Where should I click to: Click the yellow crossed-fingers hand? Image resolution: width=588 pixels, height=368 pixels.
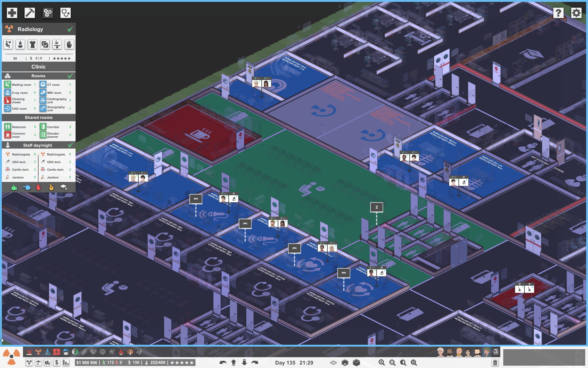(51, 187)
